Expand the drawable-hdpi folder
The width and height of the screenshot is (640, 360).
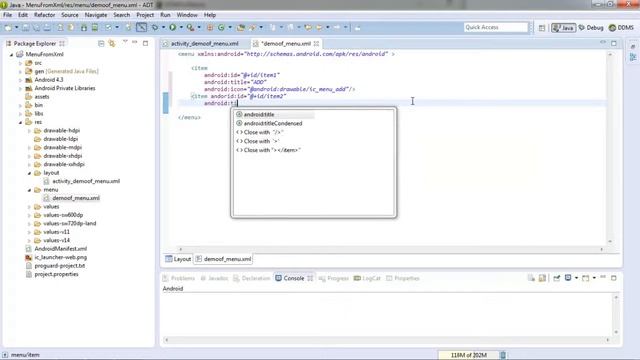click(29, 131)
